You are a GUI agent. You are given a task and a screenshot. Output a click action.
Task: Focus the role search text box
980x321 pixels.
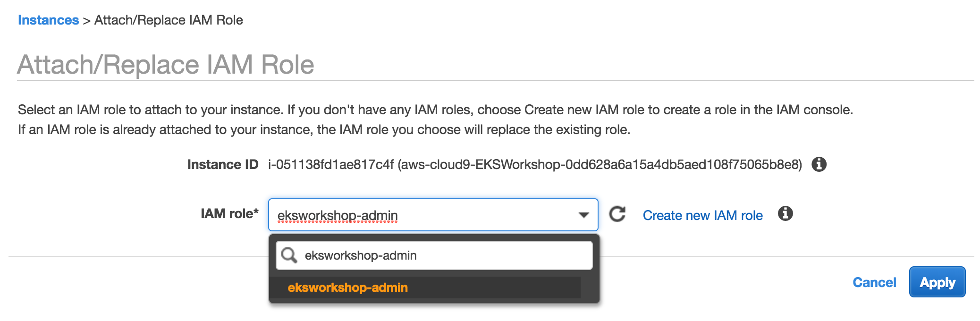coord(444,255)
